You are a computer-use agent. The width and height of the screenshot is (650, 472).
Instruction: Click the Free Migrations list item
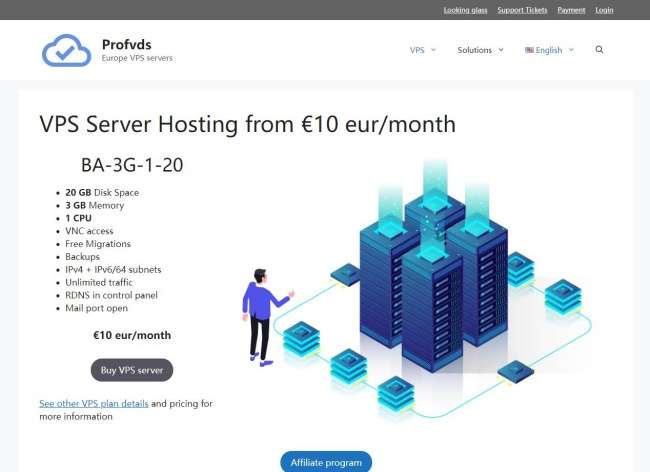tap(98, 244)
